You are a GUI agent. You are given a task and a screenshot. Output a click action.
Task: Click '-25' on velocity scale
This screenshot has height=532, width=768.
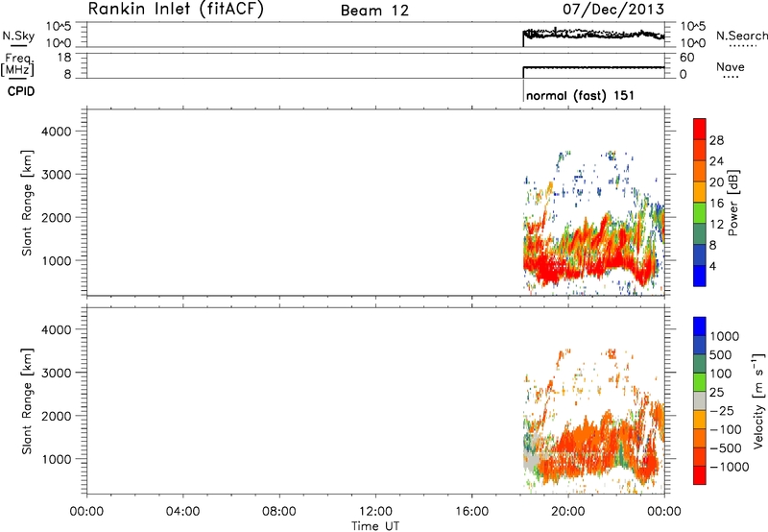pyautogui.click(x=721, y=411)
